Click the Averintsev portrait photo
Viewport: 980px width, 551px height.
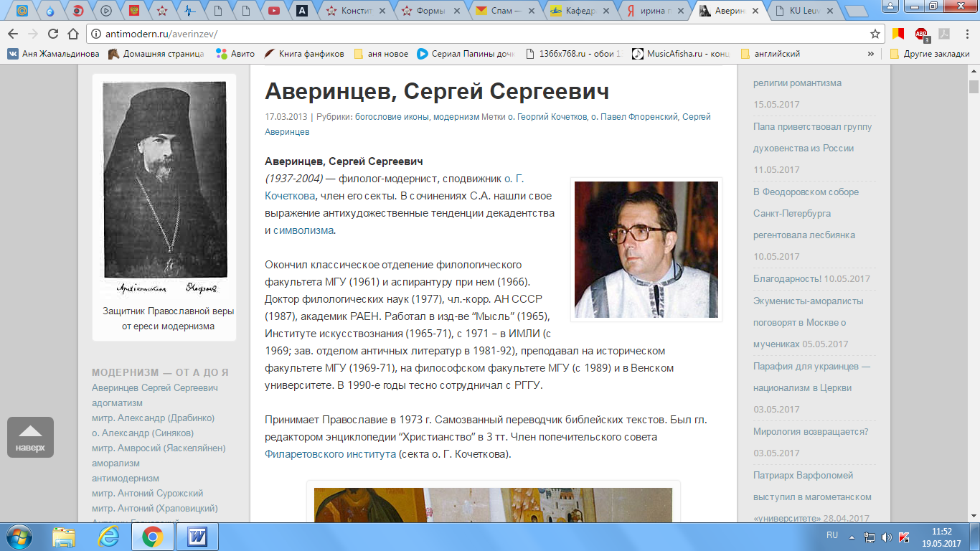pyautogui.click(x=646, y=250)
